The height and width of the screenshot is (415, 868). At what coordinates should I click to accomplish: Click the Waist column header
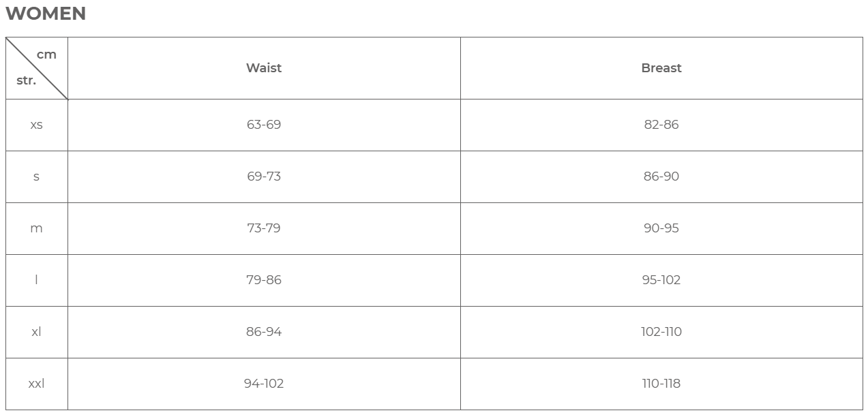click(264, 68)
